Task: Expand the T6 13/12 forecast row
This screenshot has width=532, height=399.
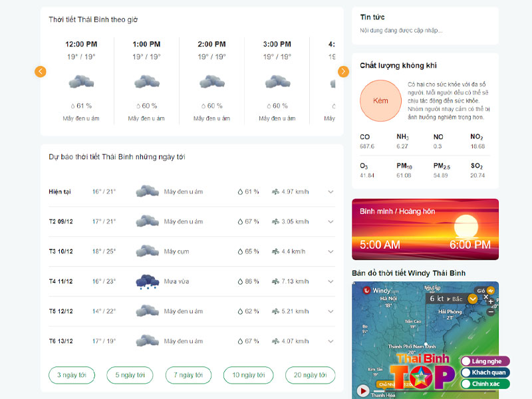Action: tap(331, 341)
